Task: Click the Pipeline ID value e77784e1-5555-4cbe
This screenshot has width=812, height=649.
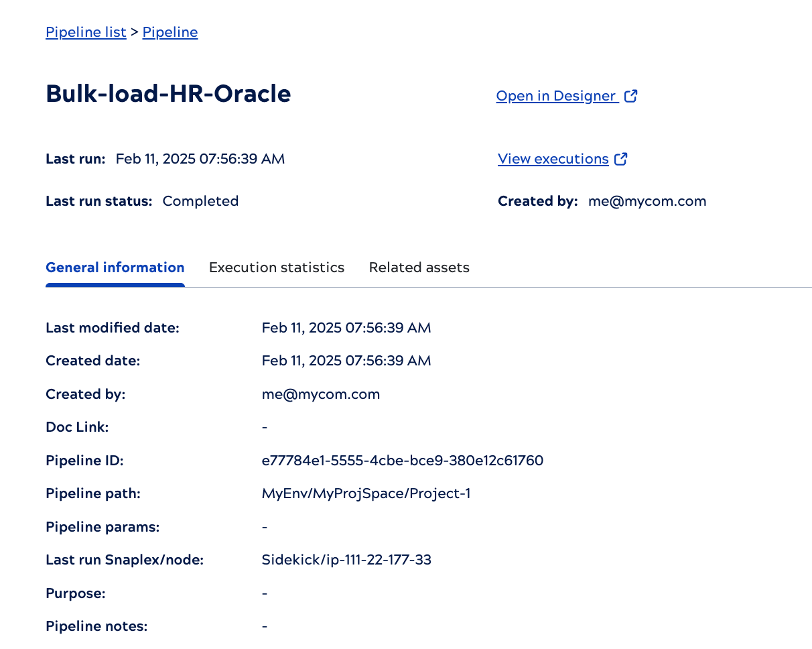Action: [402, 461]
